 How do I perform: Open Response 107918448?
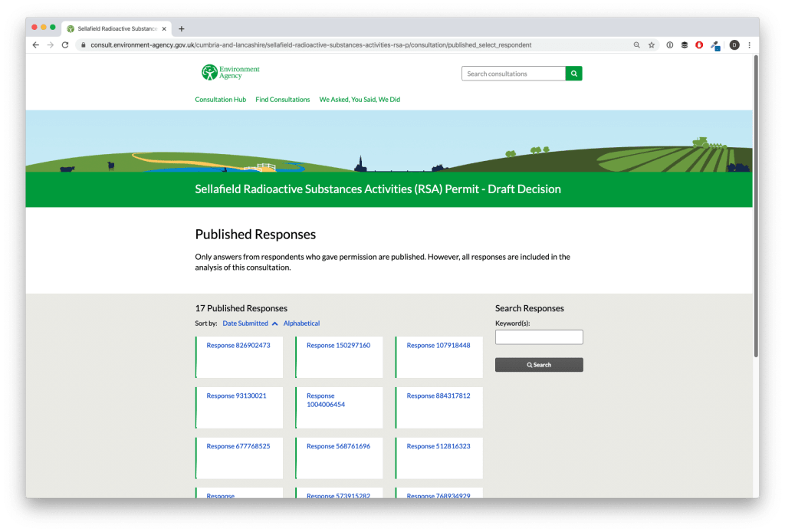click(x=438, y=345)
